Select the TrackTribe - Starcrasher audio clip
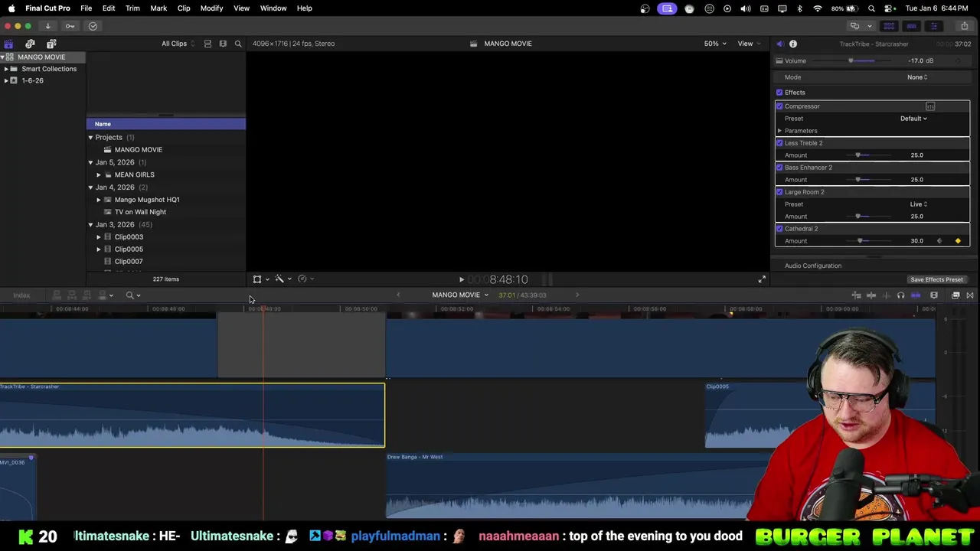 pyautogui.click(x=192, y=415)
